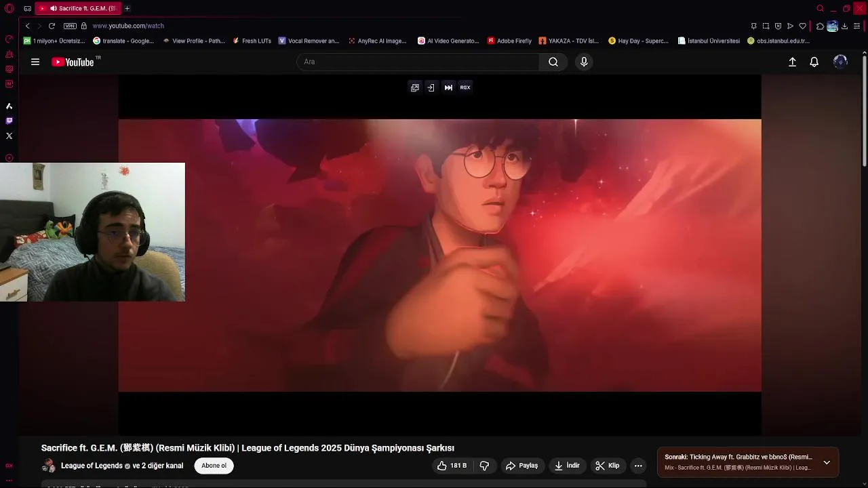Screen dimensions: 868x488
Task: Skip to next video overlay button
Action: pos(448,87)
